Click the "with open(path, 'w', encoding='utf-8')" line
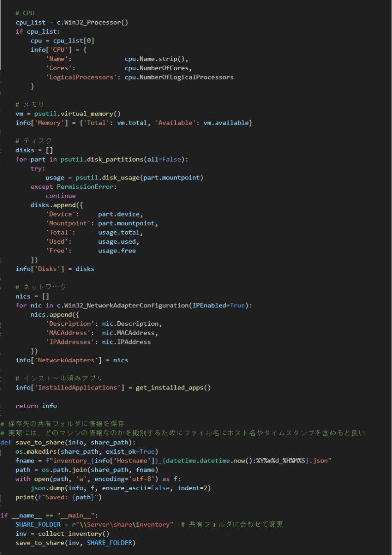The width and height of the screenshot is (392, 555). tap(98, 479)
